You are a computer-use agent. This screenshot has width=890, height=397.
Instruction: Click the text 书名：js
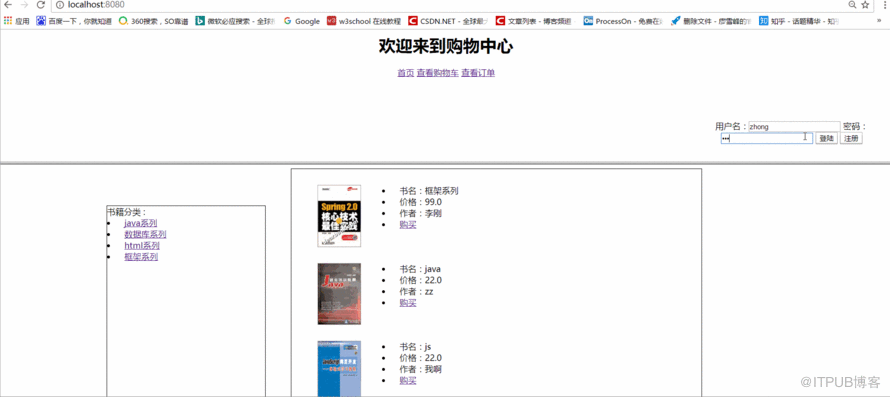415,346
